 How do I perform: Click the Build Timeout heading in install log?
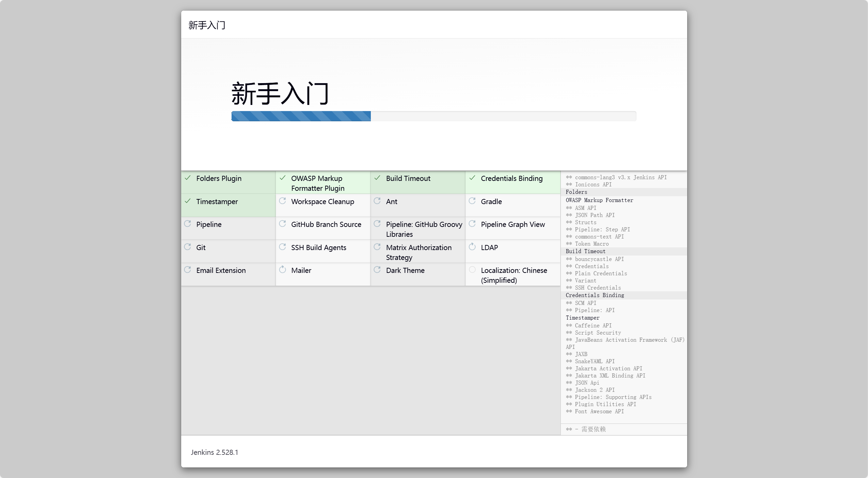585,251
